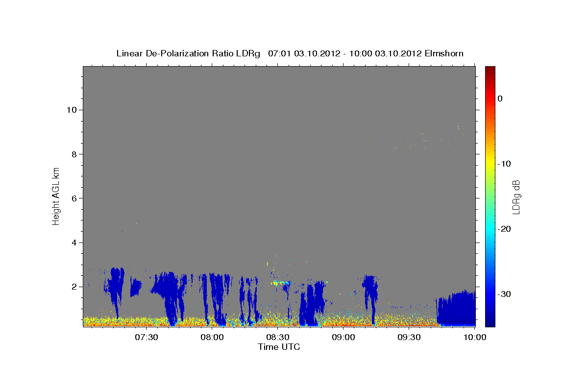
Task: Click the blue echo column near 09:10
Action: [370, 298]
